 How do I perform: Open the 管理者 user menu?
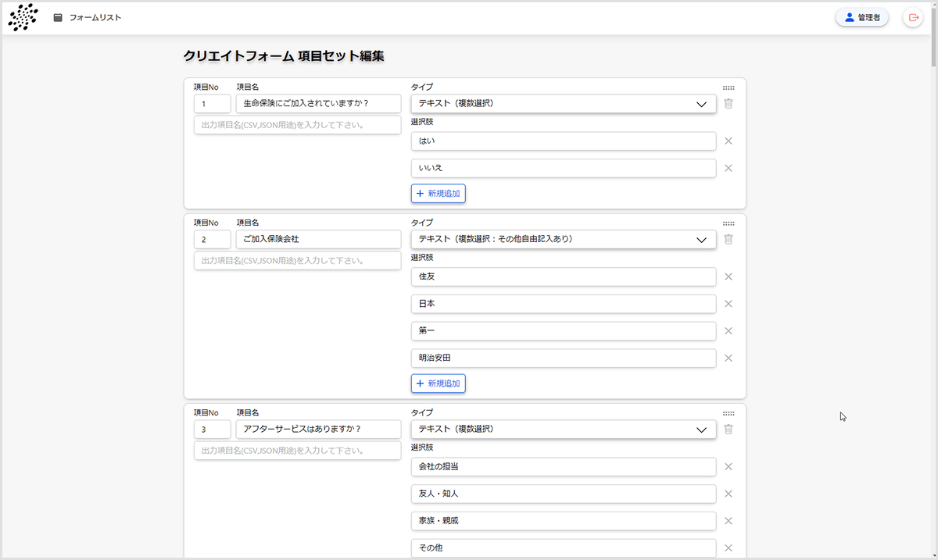click(862, 17)
